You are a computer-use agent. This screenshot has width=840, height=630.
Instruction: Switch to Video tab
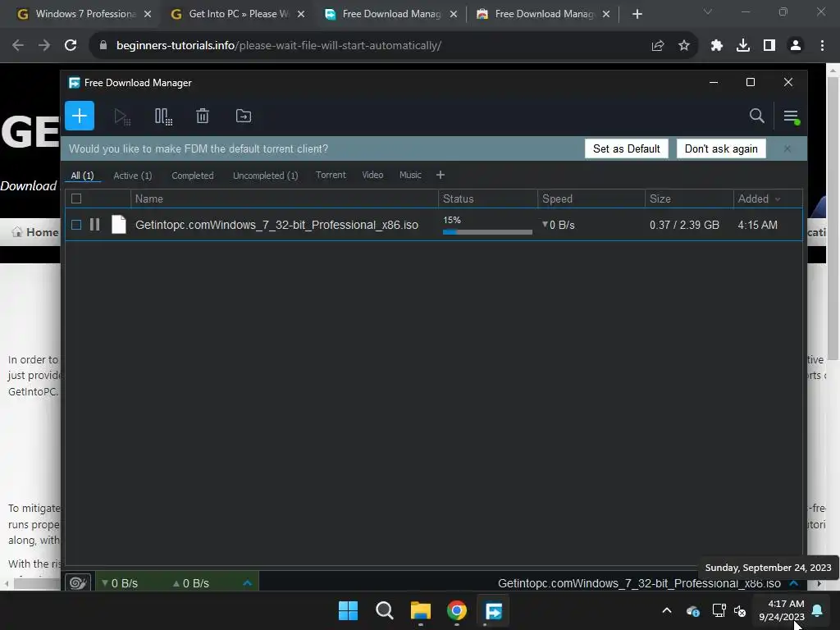(372, 175)
